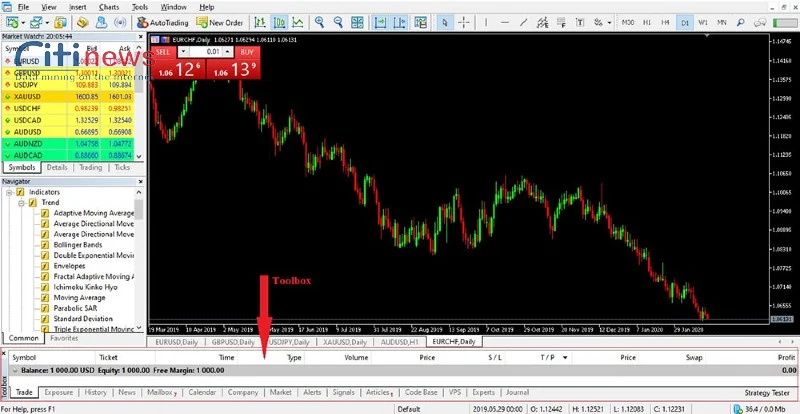Zoom in on the chart

point(319,22)
